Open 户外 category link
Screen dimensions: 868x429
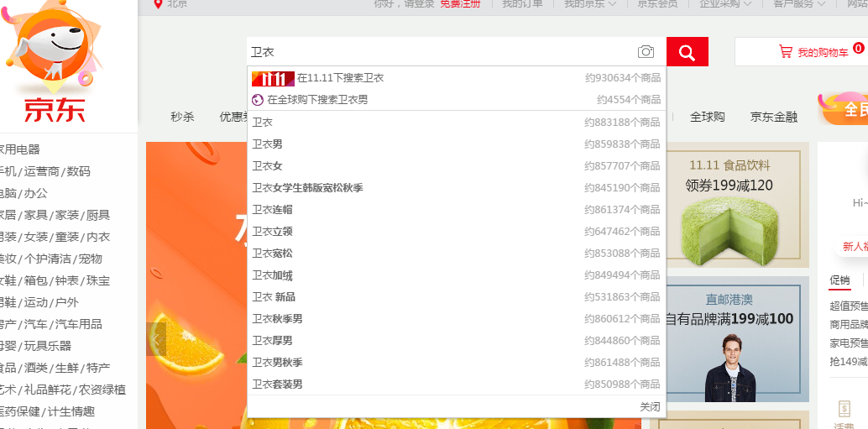[x=67, y=302]
